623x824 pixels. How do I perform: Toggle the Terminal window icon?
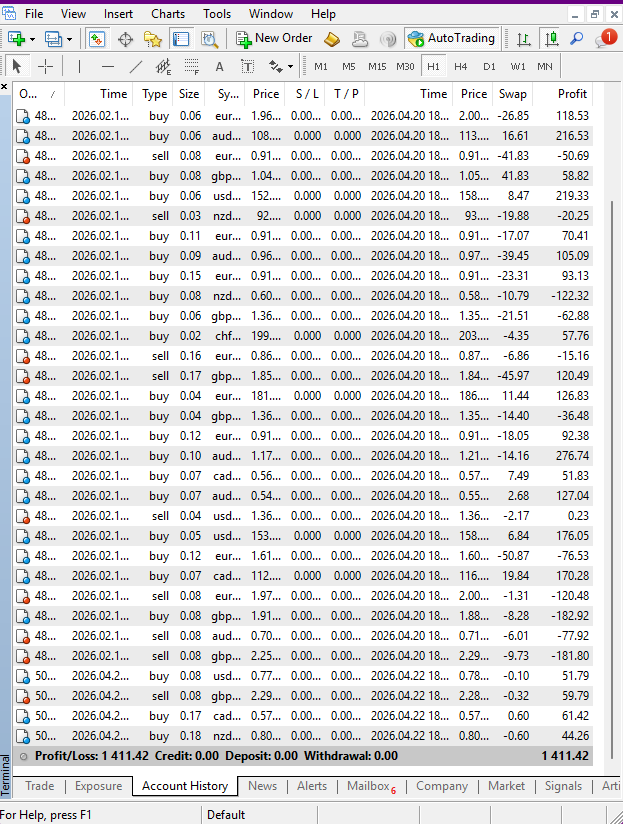[x=181, y=39]
